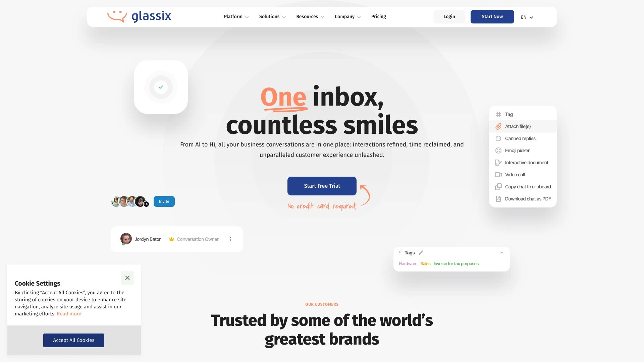
Task: Click the Video chat icon
Action: click(x=498, y=175)
